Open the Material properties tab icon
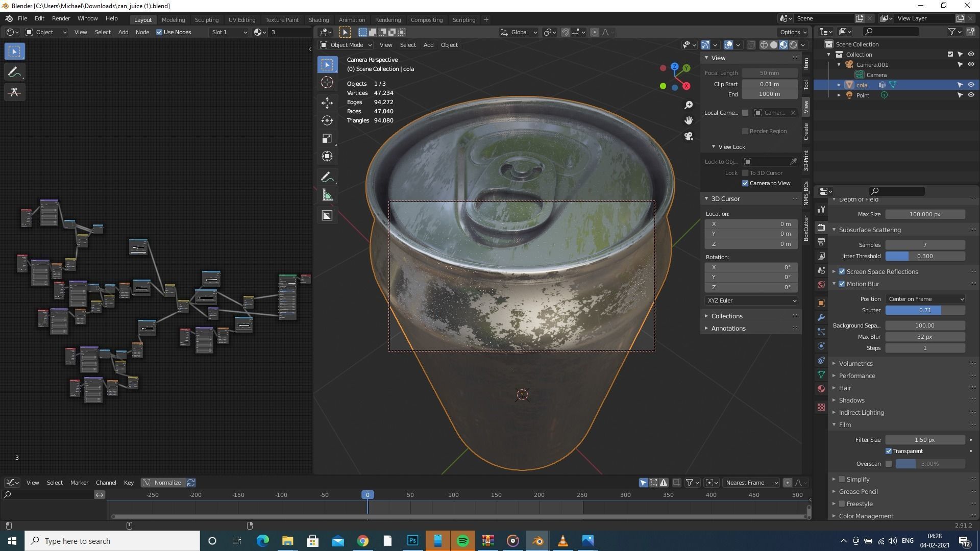The height and width of the screenshot is (551, 980). pos(821,389)
